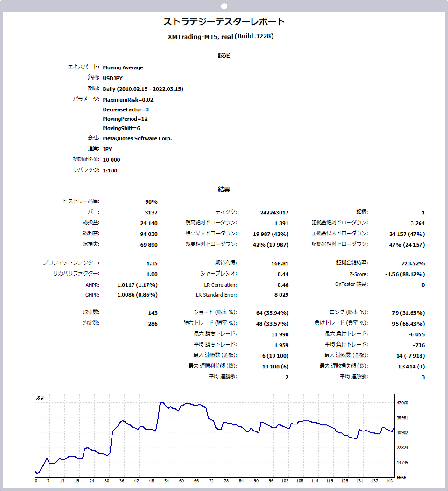Click the profit factor value 1.35
448x491 pixels.
pos(152,263)
